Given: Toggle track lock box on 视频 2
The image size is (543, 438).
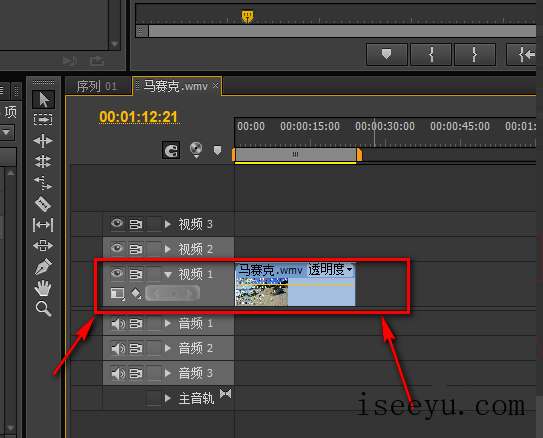Looking at the screenshot, I should pyautogui.click(x=154, y=249).
